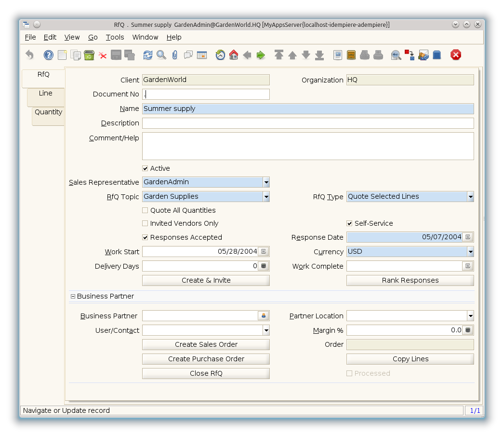Open the Tools menu
This screenshot has height=437, width=504.
click(x=115, y=37)
